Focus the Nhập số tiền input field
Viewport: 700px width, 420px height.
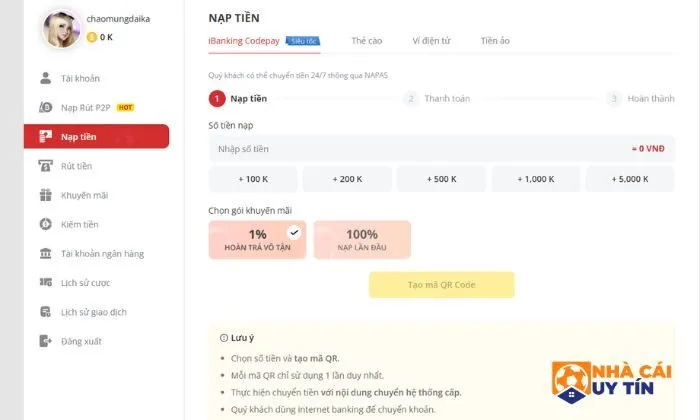(x=442, y=149)
